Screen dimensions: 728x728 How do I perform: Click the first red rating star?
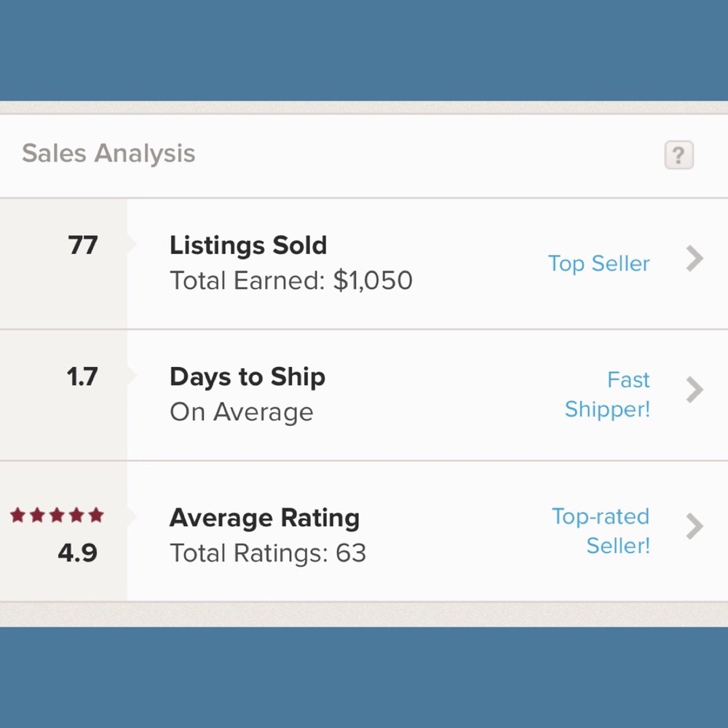(x=18, y=516)
